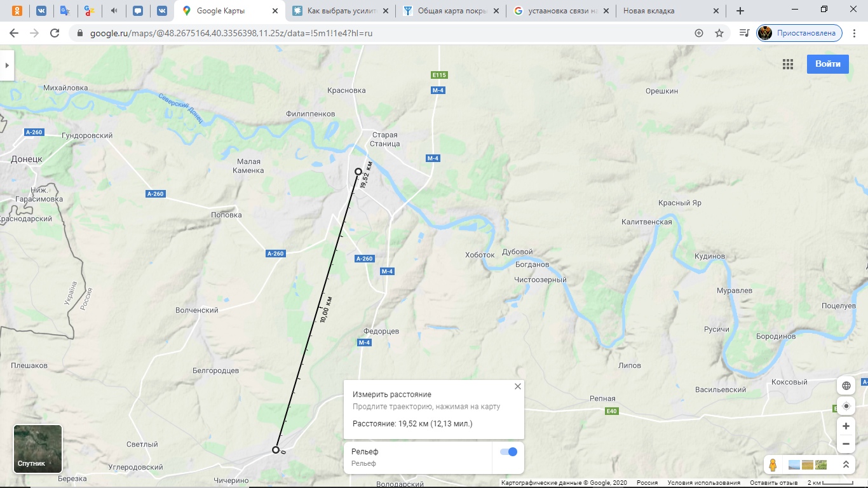Switch to globe view icon
Image resolution: width=868 pixels, height=488 pixels.
(x=846, y=386)
